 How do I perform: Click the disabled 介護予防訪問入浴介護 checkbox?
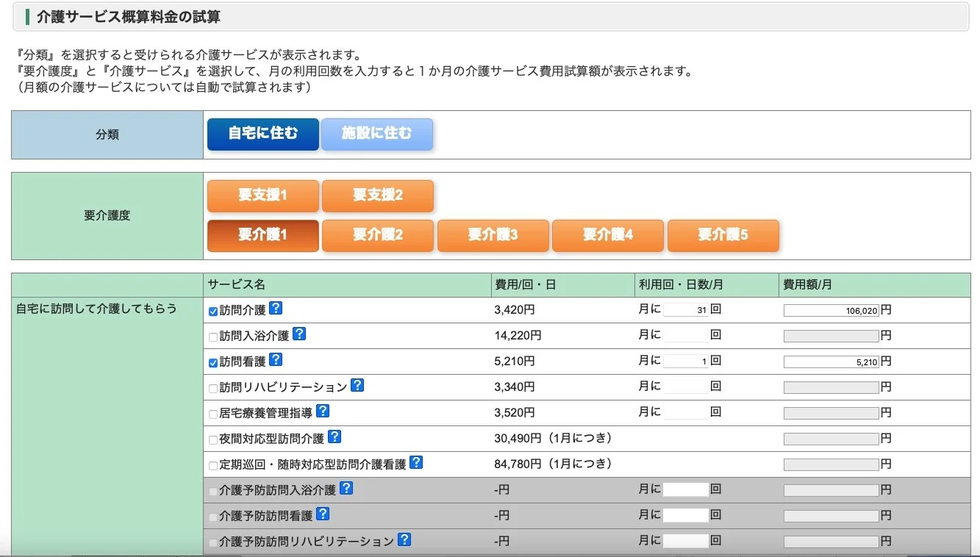tap(213, 492)
